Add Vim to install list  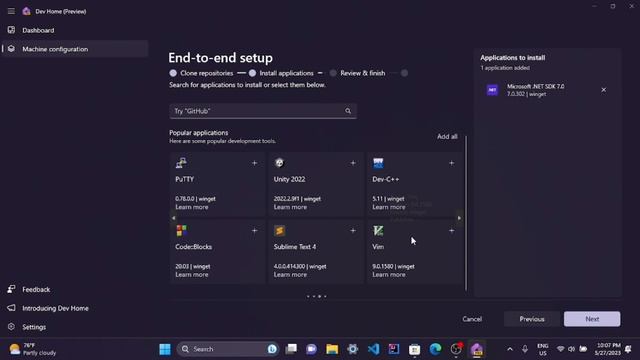(x=451, y=231)
